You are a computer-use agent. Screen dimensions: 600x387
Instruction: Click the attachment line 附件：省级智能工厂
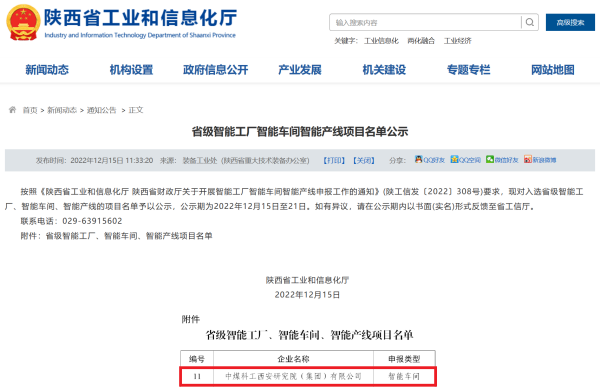[x=116, y=236]
